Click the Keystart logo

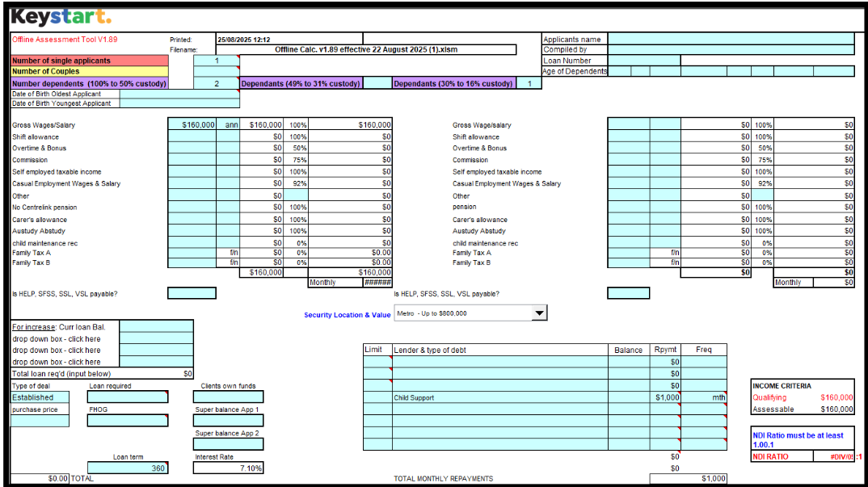61,17
